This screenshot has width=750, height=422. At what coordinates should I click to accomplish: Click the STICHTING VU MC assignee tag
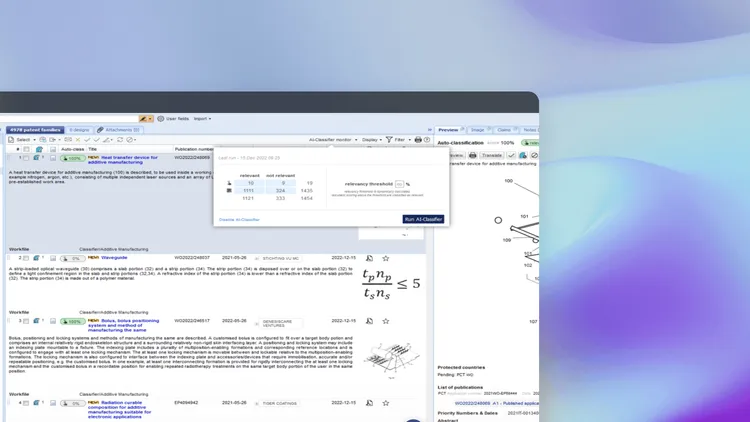tap(281, 258)
